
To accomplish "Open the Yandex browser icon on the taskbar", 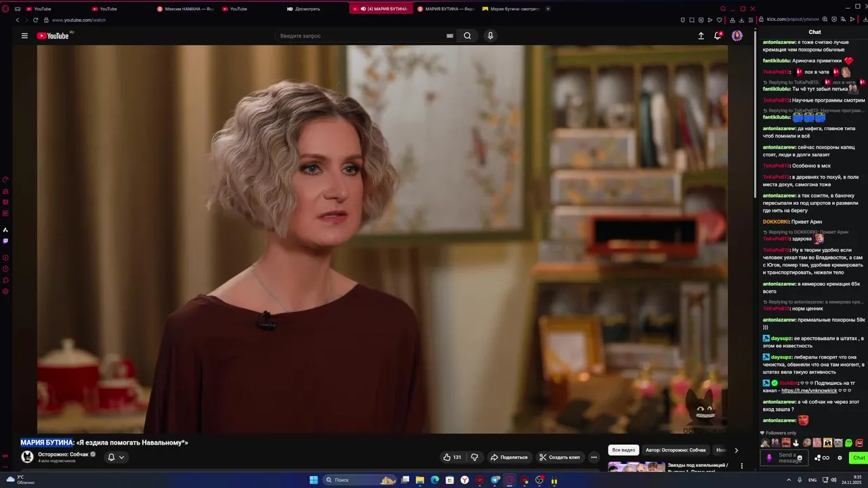I will (465, 480).
